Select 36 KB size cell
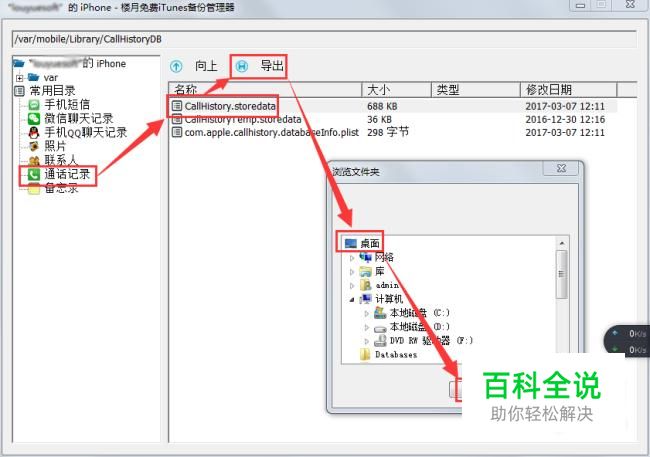 [379, 119]
